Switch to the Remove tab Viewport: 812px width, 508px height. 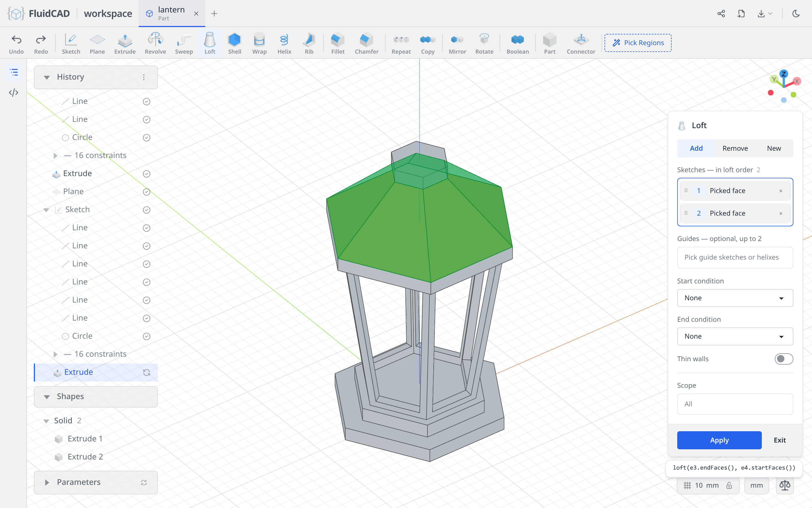[x=735, y=148]
